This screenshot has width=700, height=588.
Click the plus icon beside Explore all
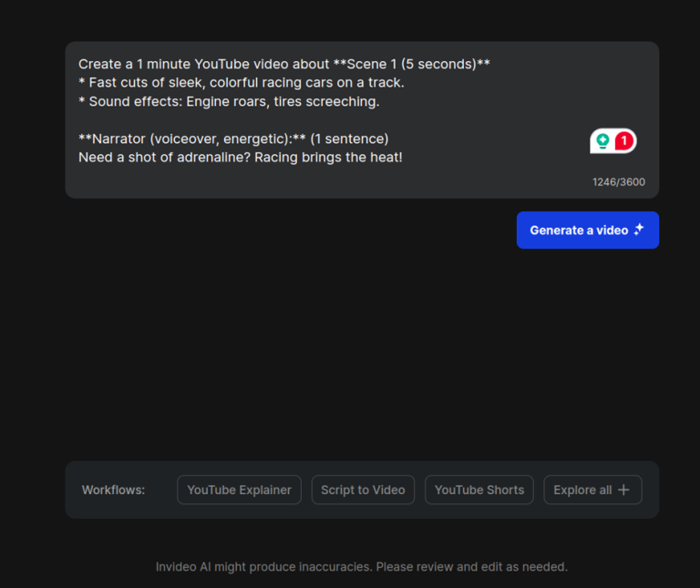(623, 490)
